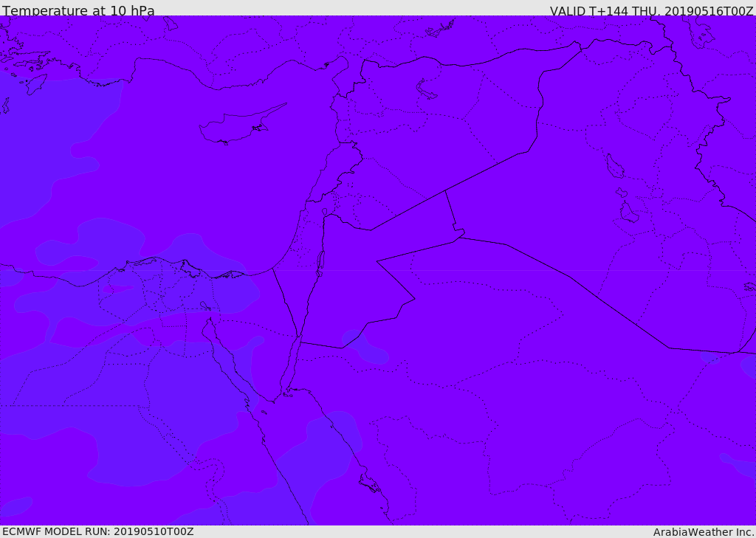756x538 pixels.
Task: Click the 'Temperature at 10 hPa' title
Action: [x=78, y=10]
